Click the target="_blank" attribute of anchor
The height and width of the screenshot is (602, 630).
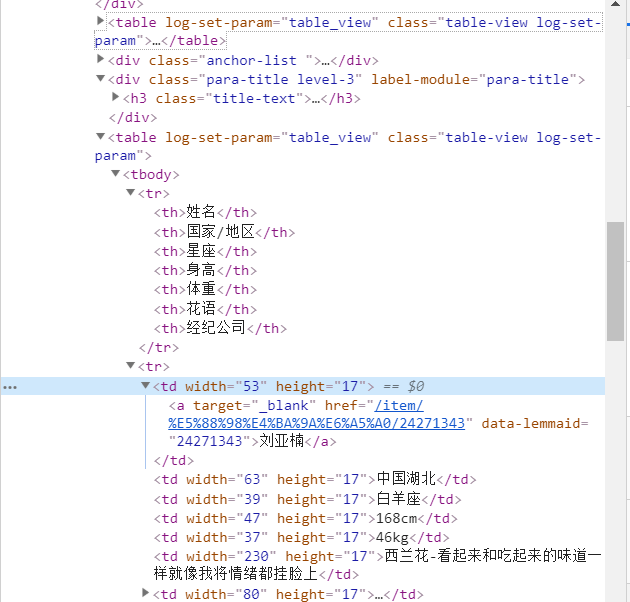(254, 405)
